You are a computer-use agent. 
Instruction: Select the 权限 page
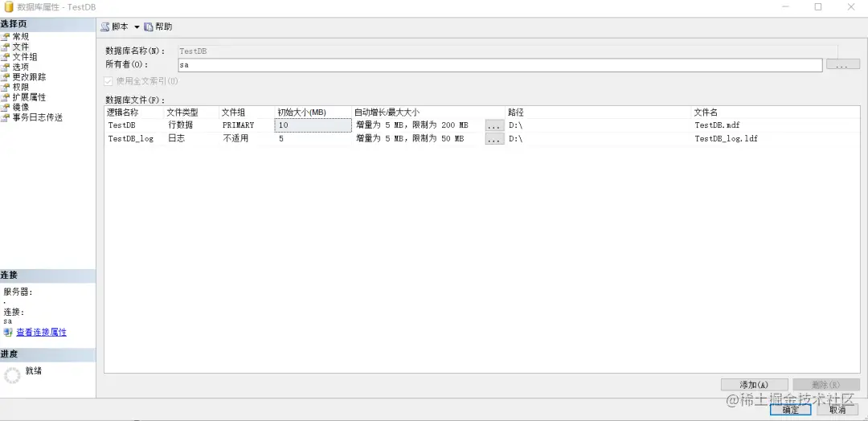[20, 88]
